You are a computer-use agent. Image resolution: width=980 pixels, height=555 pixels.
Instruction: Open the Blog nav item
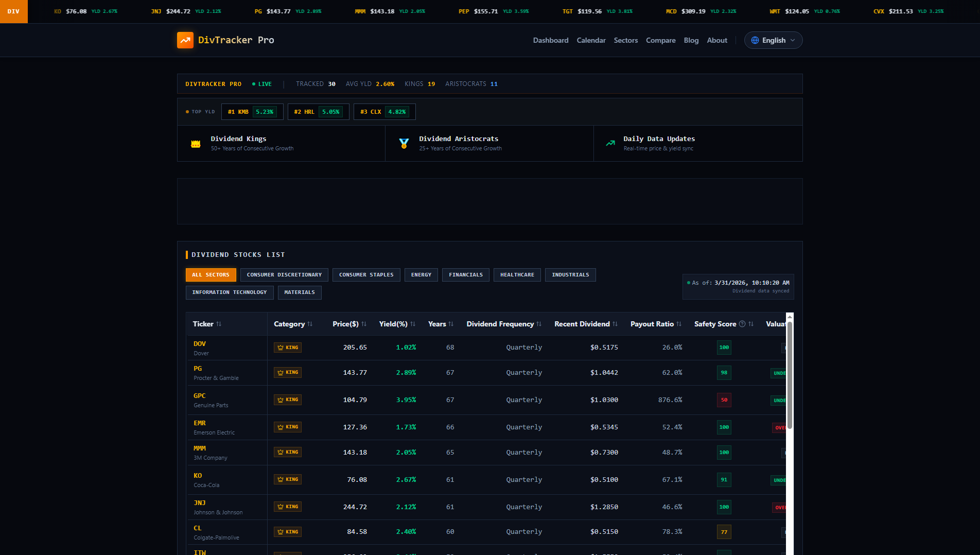pos(691,40)
